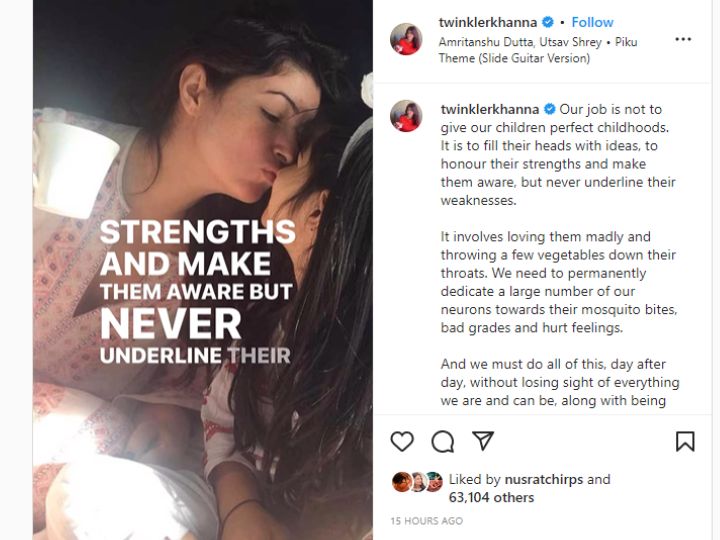Click the caption paragraph about mosquito bites
The image size is (720, 540).
click(x=559, y=282)
